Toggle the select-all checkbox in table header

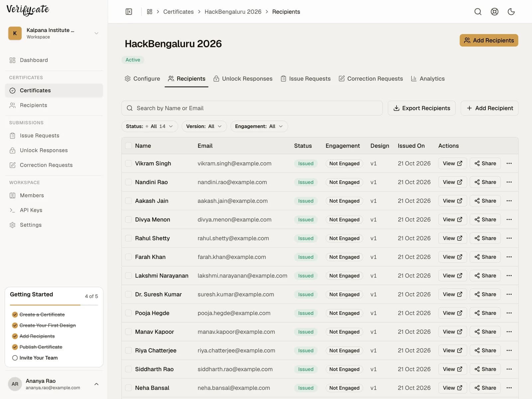click(x=128, y=146)
